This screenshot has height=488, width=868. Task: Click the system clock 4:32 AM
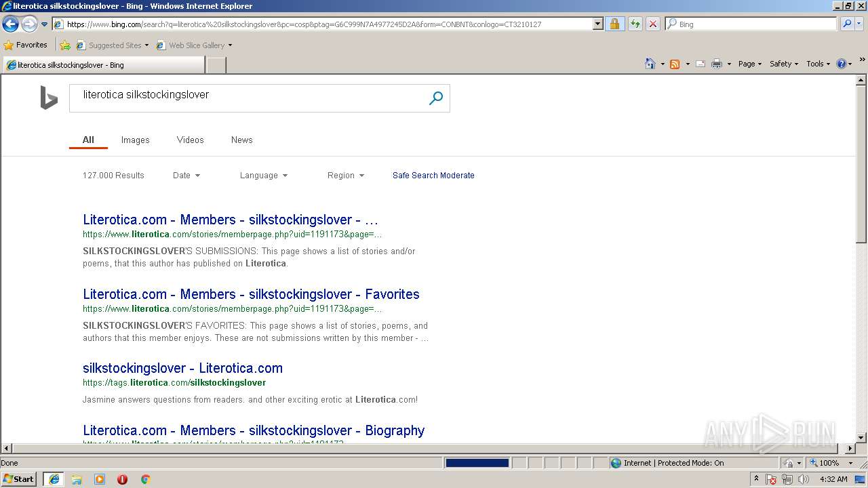tap(833, 479)
